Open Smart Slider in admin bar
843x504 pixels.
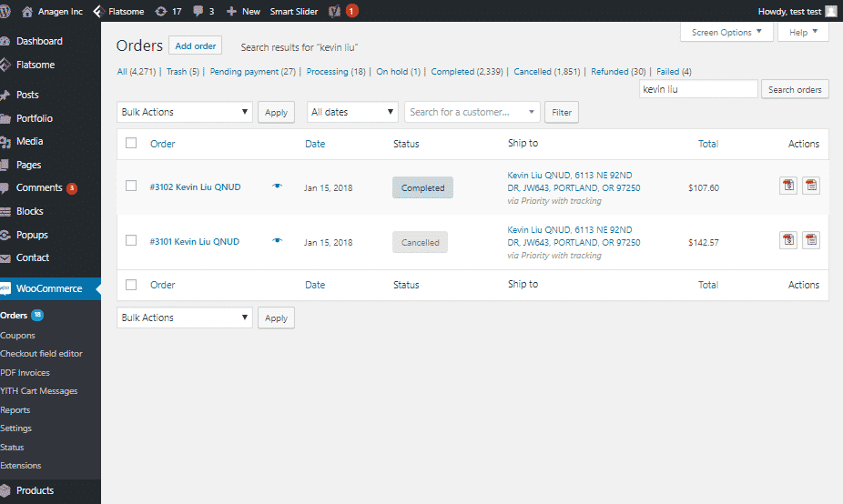[x=293, y=11]
